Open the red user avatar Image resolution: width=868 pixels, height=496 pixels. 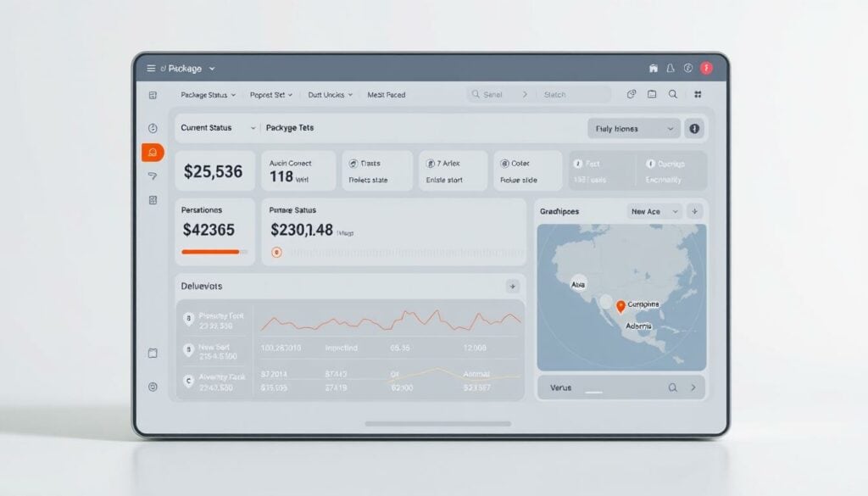pos(706,68)
